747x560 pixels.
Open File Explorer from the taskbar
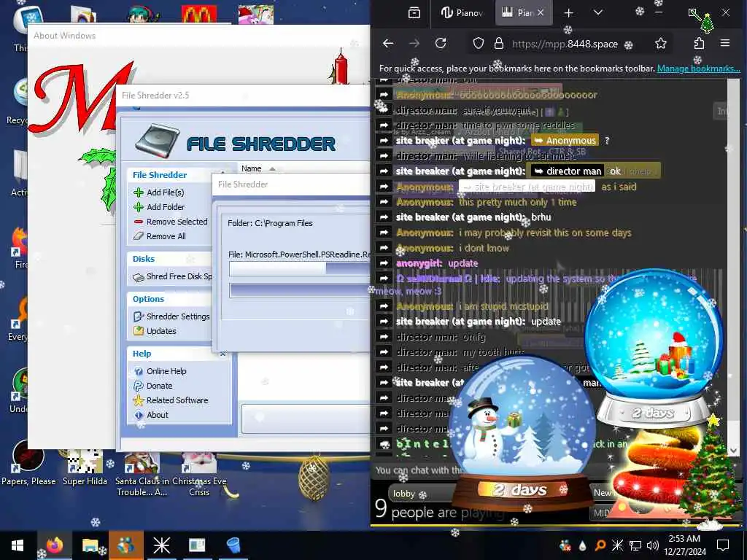coord(90,545)
